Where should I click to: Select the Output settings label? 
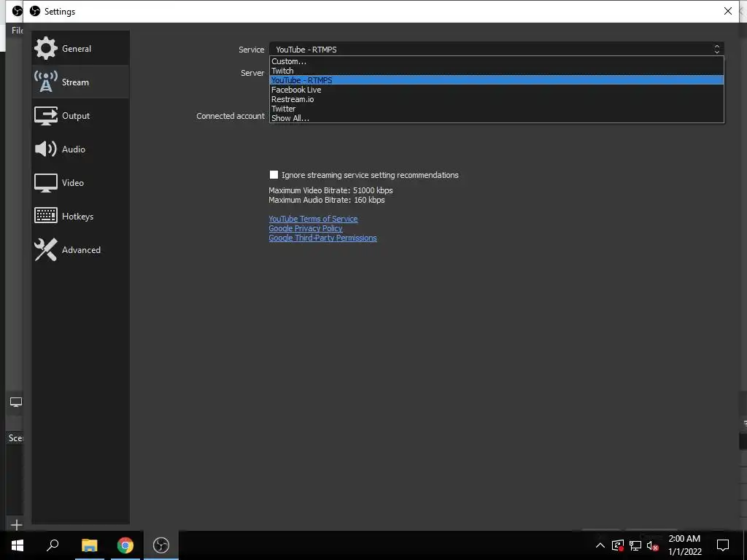point(76,116)
